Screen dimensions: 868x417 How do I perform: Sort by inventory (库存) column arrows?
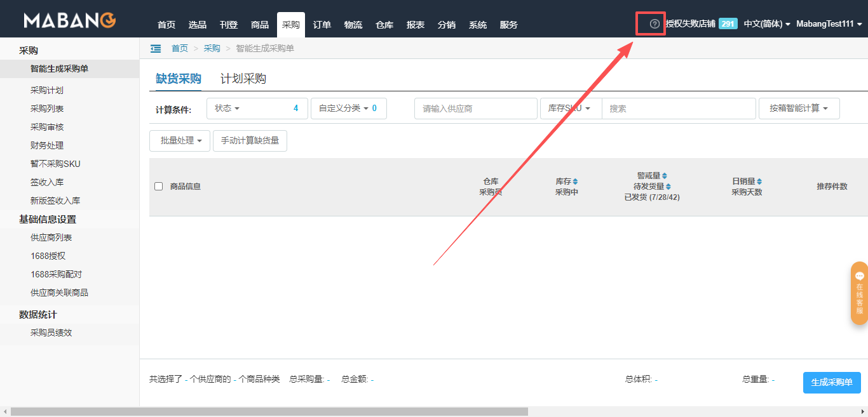[x=575, y=182]
